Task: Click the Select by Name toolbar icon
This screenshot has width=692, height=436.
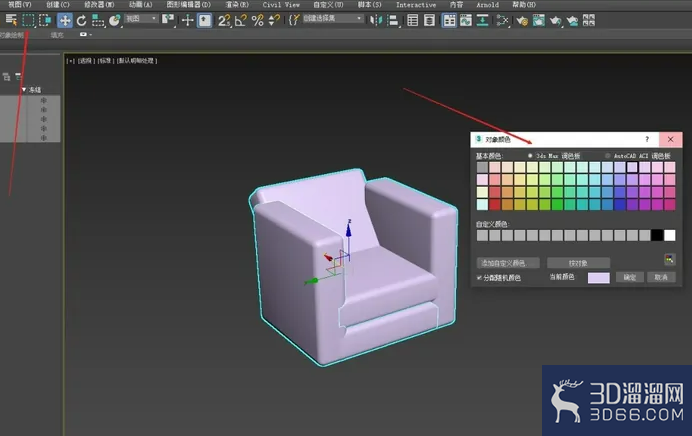Action: pyautogui.click(x=11, y=20)
